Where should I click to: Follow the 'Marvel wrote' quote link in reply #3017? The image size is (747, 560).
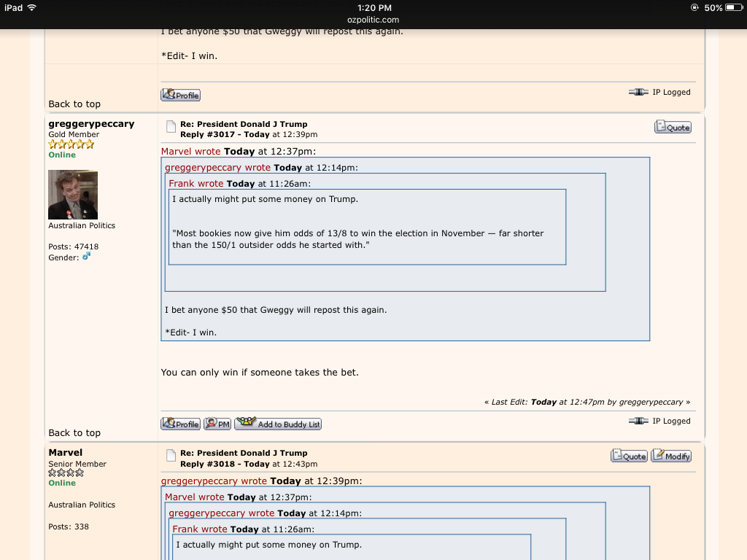coord(193,152)
